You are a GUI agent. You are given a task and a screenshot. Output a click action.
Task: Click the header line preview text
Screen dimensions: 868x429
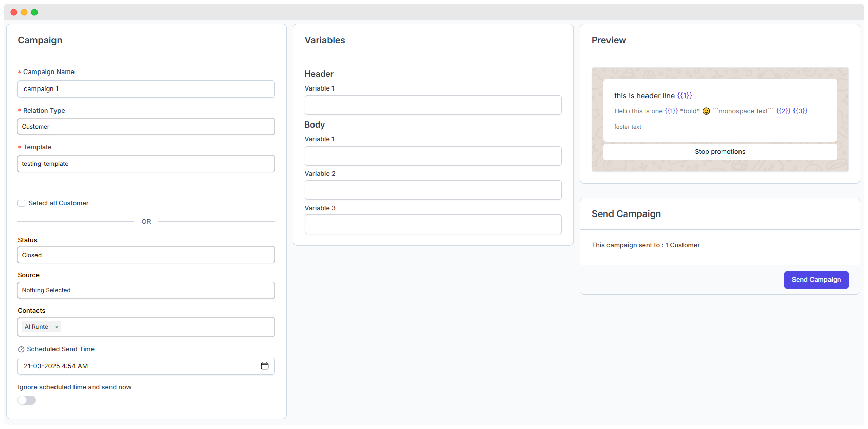[653, 96]
